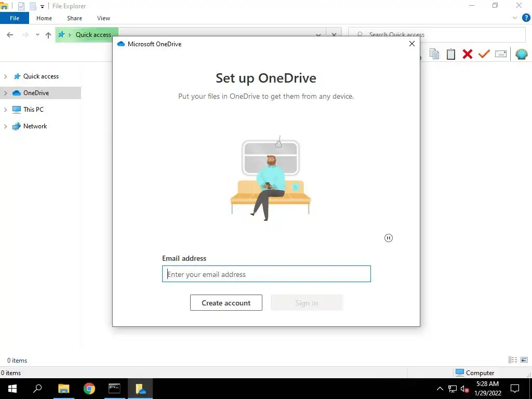
Task: Expand the ribbon with the chevron
Action: click(x=515, y=18)
